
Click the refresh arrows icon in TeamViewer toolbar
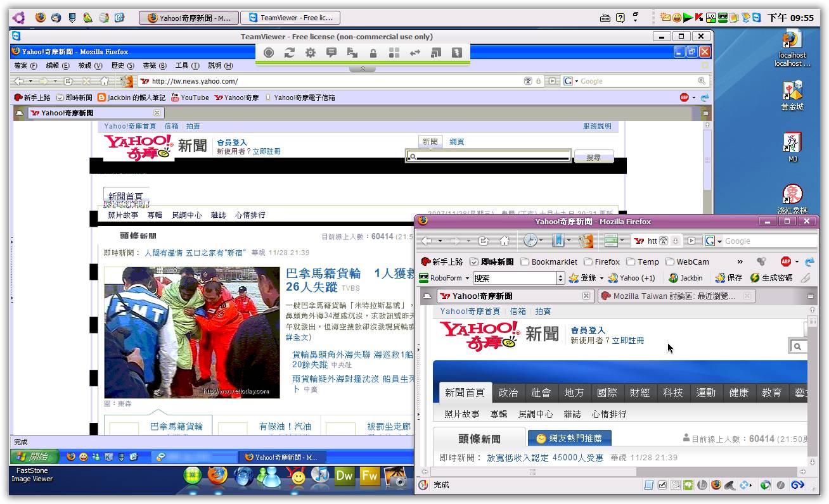coord(289,53)
